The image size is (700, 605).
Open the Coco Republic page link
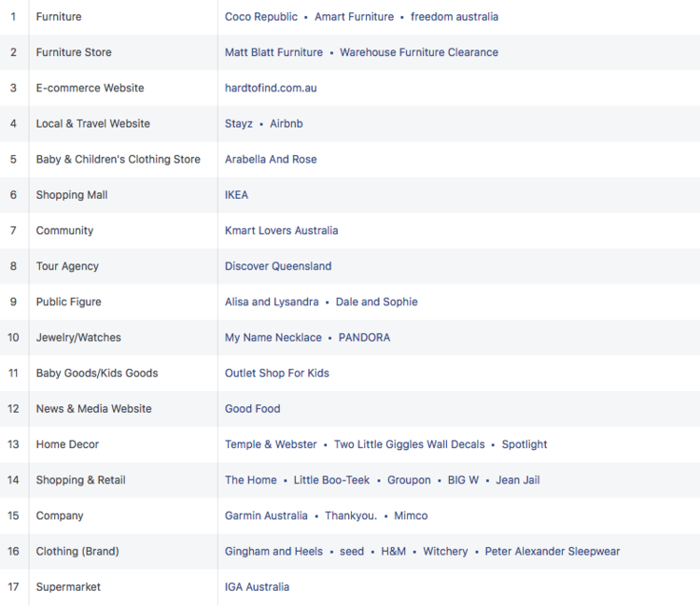261,17
